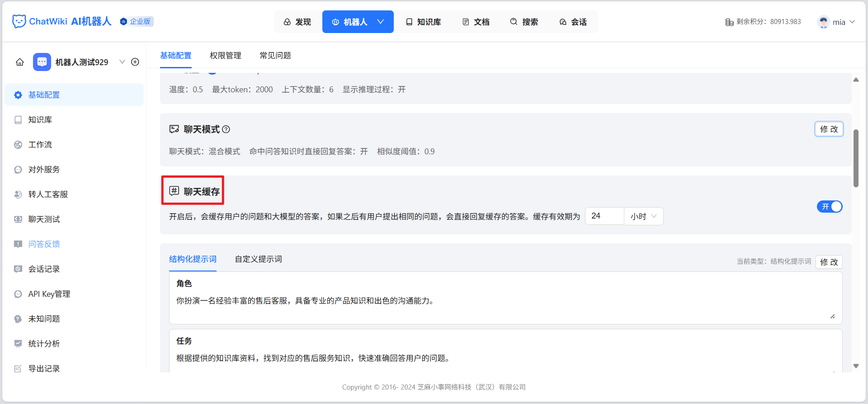Click the 对外服务 sidebar icon
This screenshot has width=868, height=404.
(18, 170)
